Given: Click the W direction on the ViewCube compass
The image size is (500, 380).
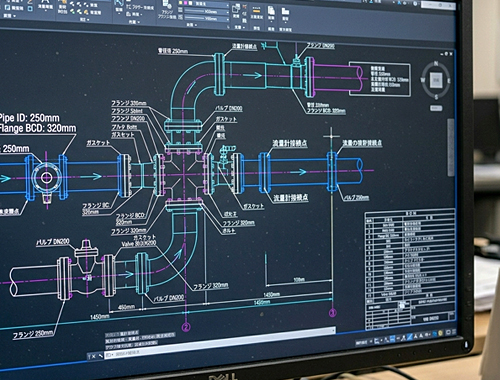Looking at the screenshot, I should pos(423,80).
